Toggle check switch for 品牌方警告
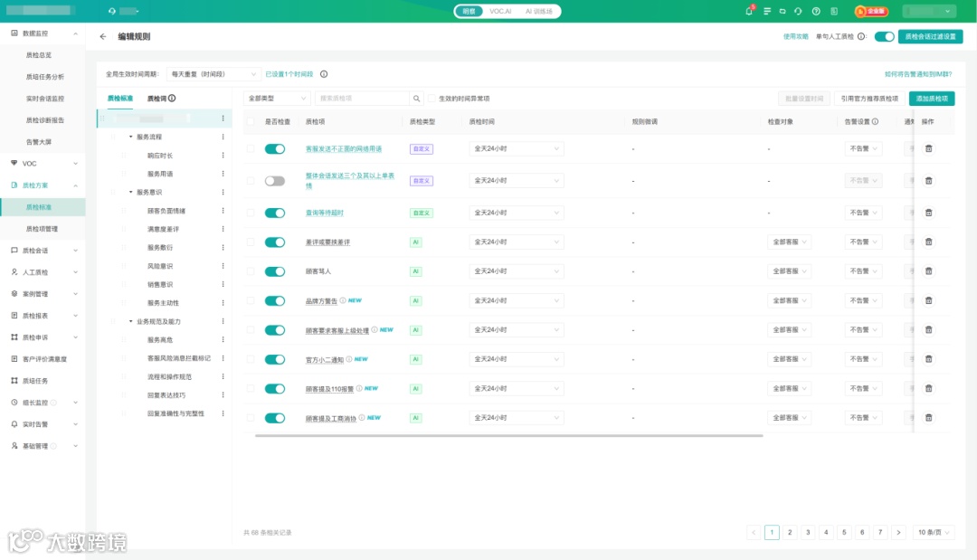The image size is (977, 560). [x=275, y=301]
